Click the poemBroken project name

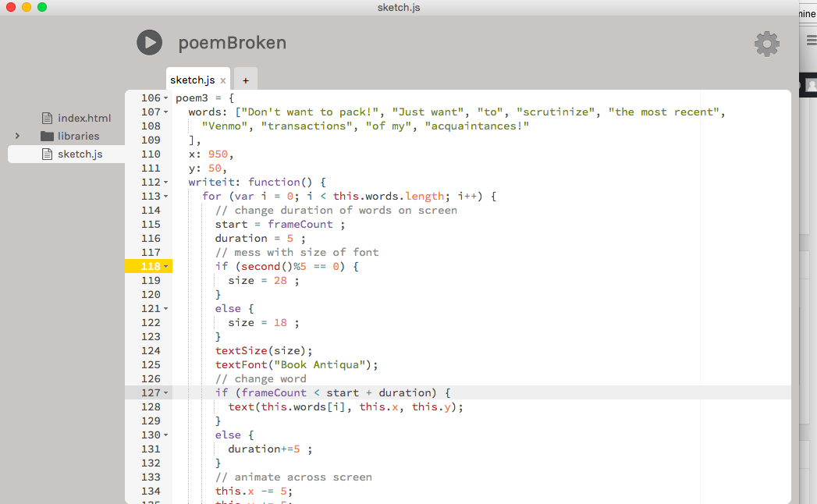point(232,43)
